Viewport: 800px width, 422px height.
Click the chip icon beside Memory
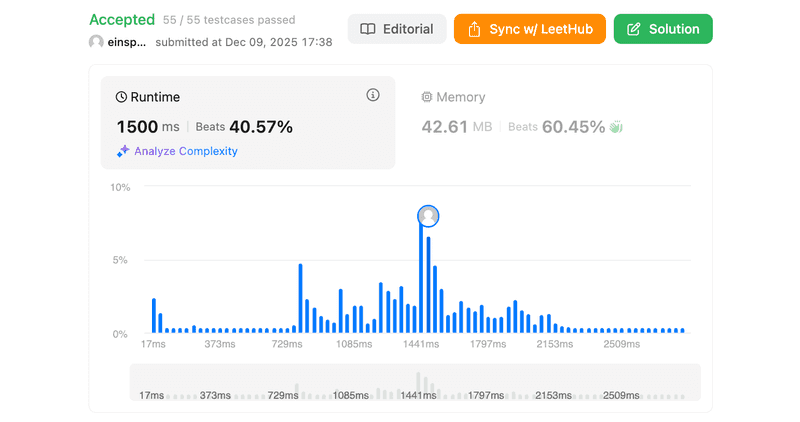click(427, 97)
